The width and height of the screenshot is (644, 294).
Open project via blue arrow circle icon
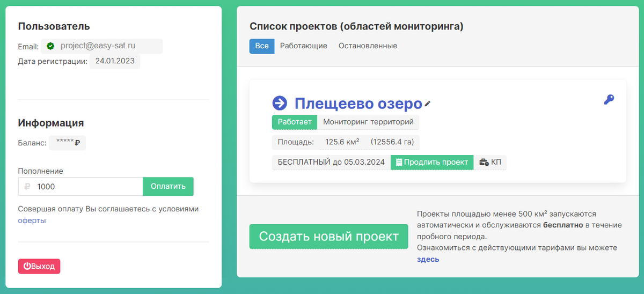tap(280, 103)
